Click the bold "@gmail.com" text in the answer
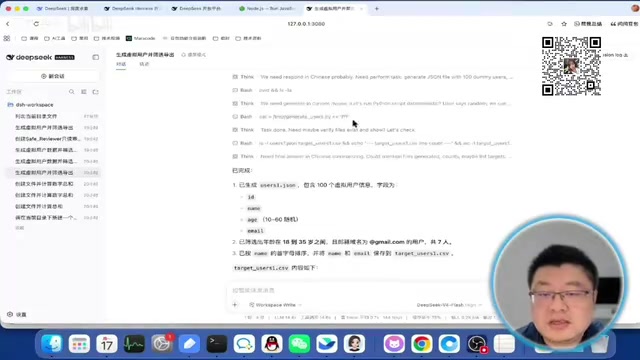 click(387, 242)
